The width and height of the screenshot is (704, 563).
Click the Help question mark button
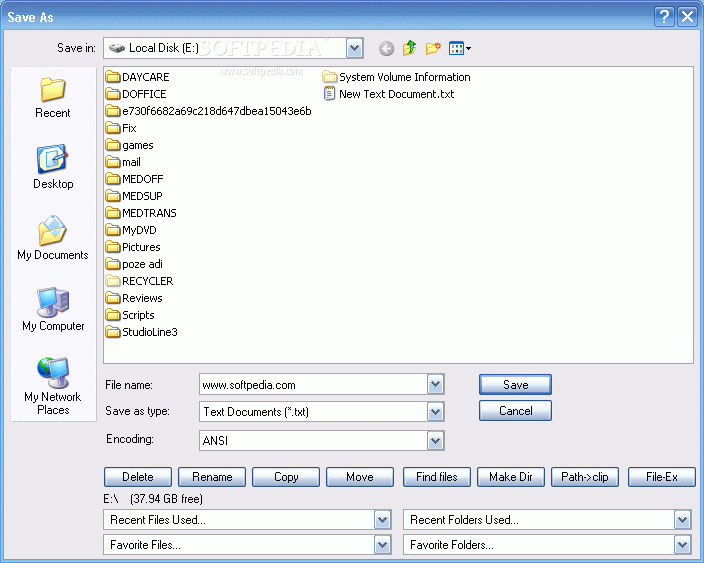tap(664, 17)
